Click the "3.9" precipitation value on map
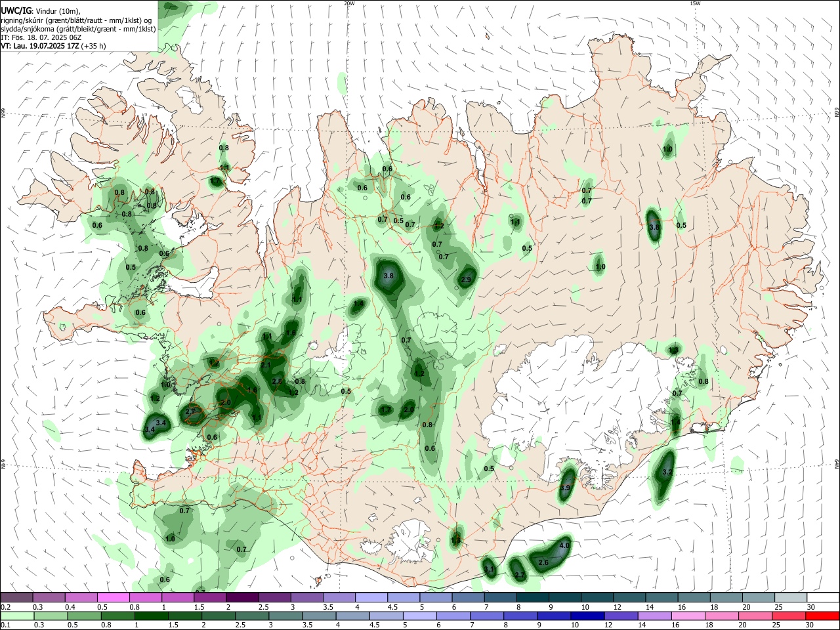Image resolution: width=840 pixels, height=630 pixels. pos(566,488)
